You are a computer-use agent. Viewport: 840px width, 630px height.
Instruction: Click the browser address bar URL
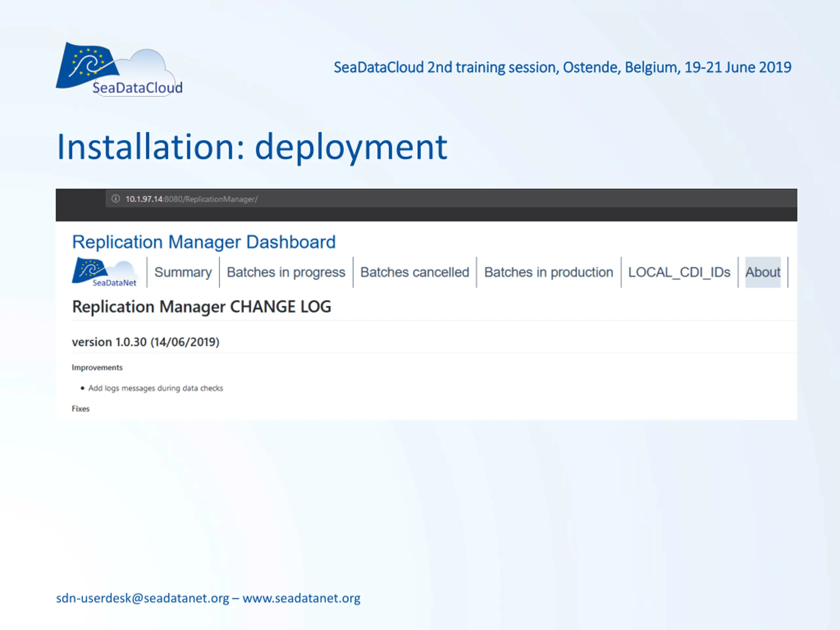[x=191, y=199]
